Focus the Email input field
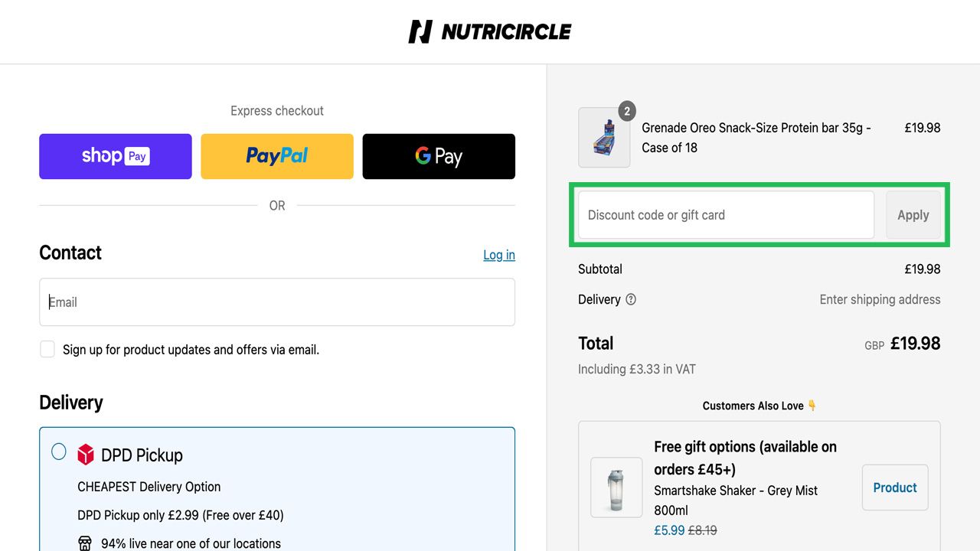980x551 pixels. pos(277,302)
